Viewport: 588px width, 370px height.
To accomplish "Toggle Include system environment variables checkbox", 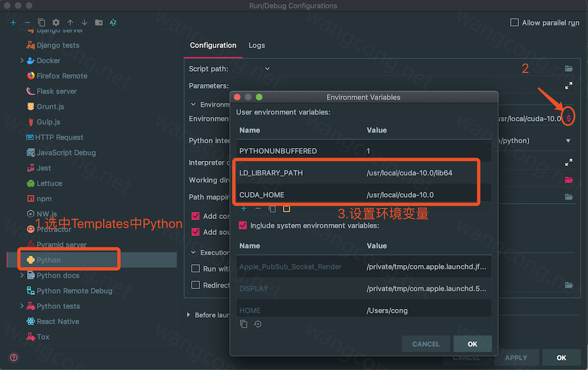I will point(243,226).
